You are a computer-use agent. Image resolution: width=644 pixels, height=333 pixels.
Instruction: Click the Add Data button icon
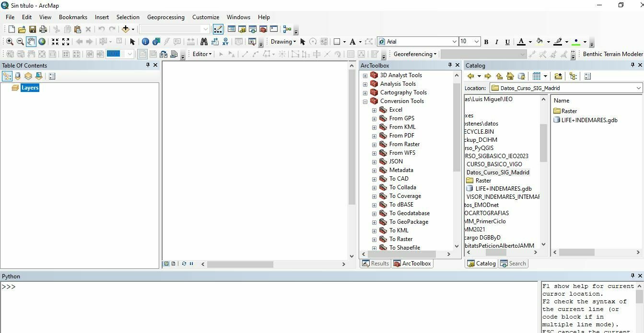click(x=126, y=29)
